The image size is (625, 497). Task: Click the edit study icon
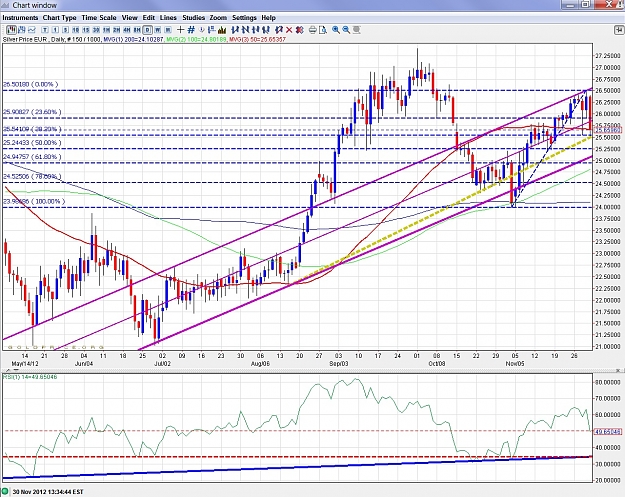coord(278,30)
